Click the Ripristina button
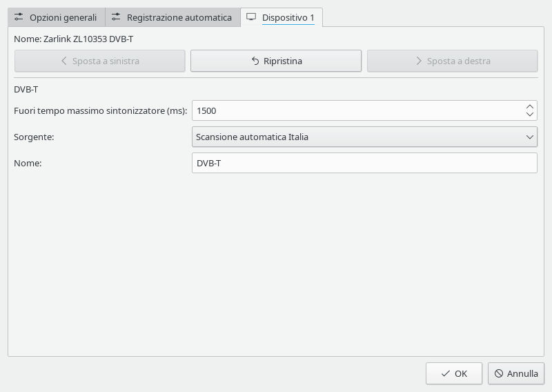The height and width of the screenshot is (392, 552). (x=276, y=61)
